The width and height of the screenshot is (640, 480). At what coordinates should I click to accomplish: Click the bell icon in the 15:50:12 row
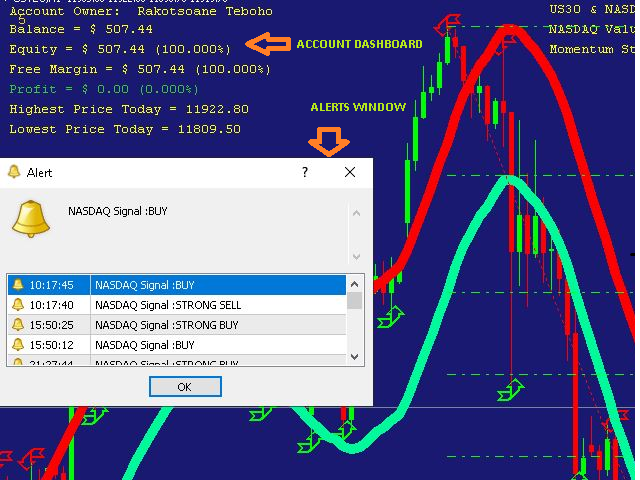point(18,344)
